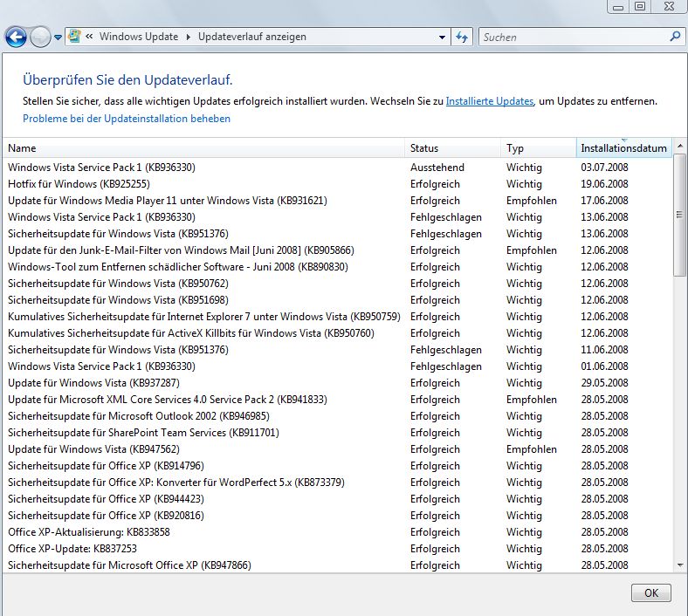Select Sicherheitsupdate für Office XP (KB914796)

coord(337,466)
